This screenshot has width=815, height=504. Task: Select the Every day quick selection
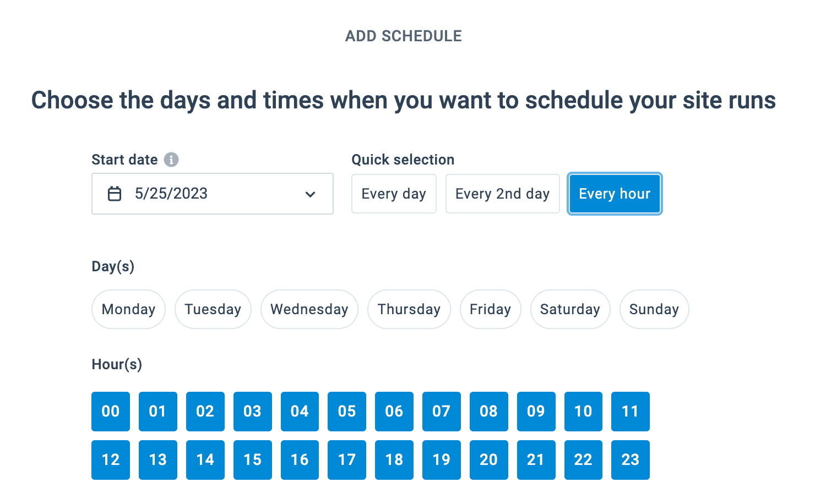click(x=394, y=194)
